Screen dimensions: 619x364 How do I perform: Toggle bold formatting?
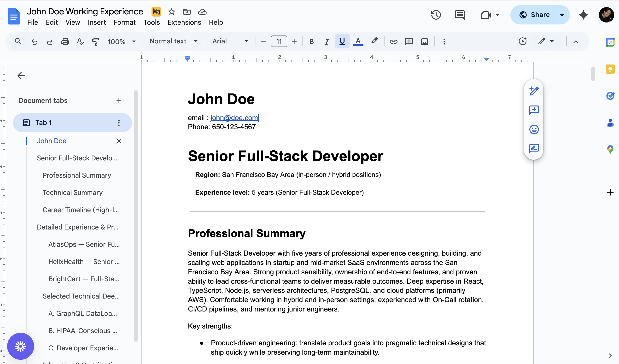311,41
